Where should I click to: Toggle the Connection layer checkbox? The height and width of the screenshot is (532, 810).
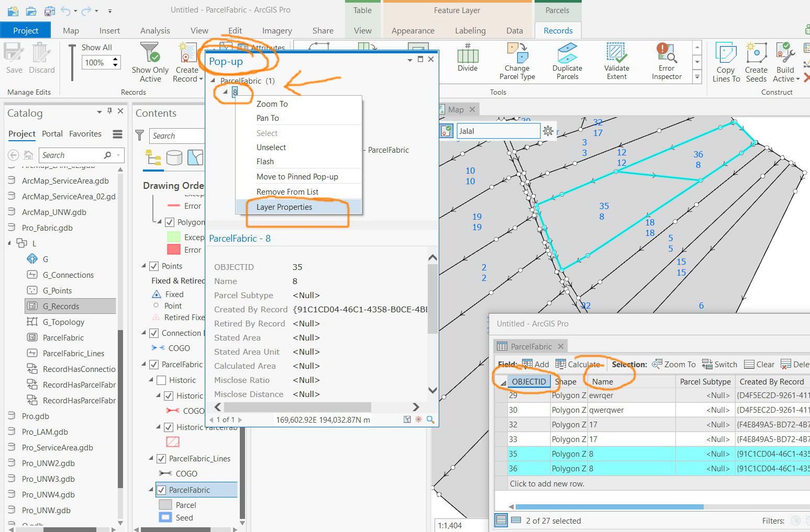point(154,333)
